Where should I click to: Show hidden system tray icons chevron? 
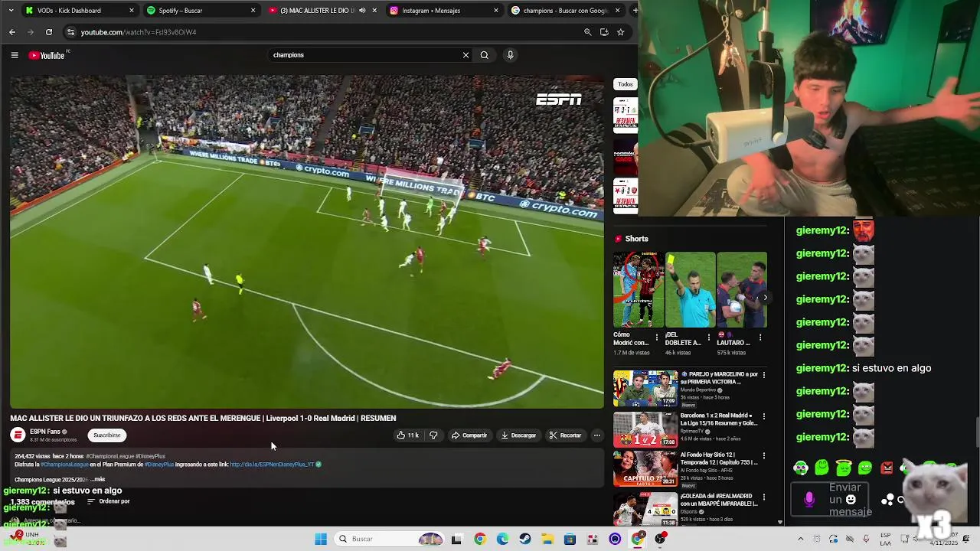pos(801,539)
